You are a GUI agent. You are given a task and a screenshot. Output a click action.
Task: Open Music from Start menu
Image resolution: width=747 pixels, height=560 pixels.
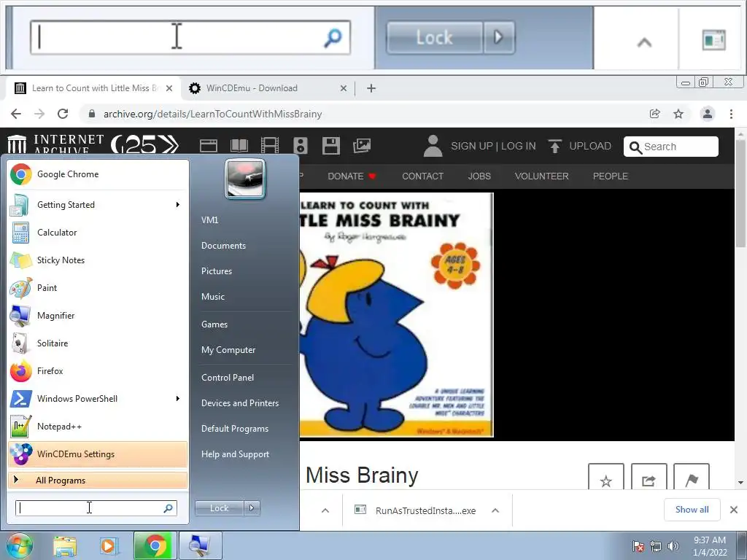(212, 297)
